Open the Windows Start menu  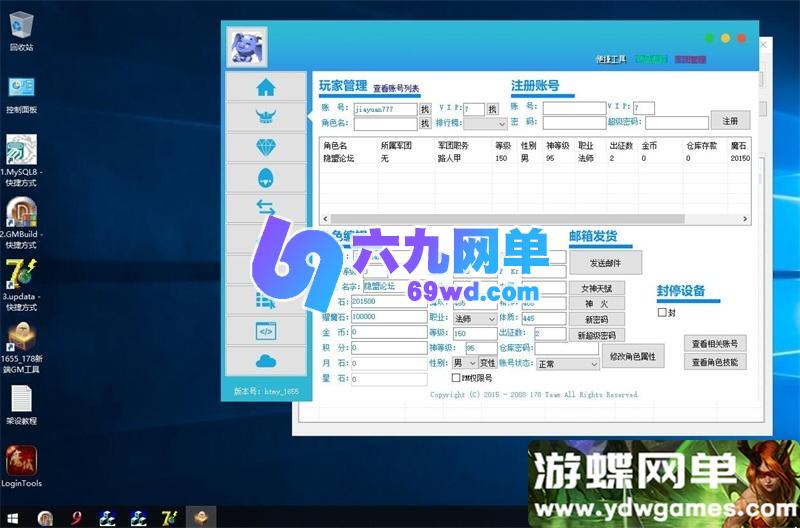coord(12,518)
